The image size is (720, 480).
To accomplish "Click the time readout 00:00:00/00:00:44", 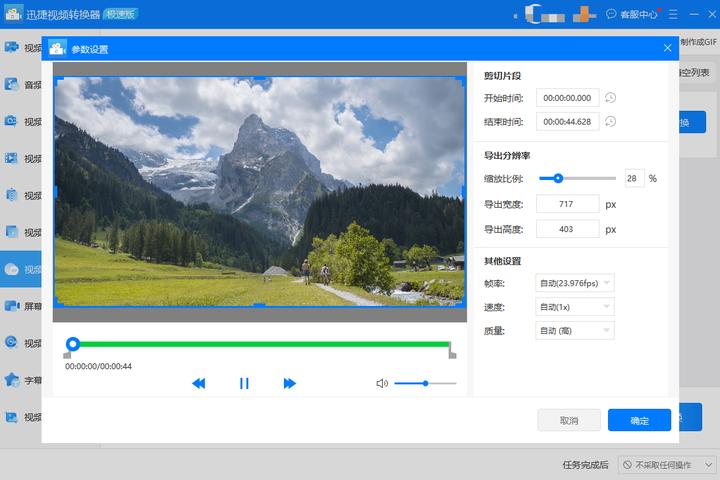I will tap(98, 366).
